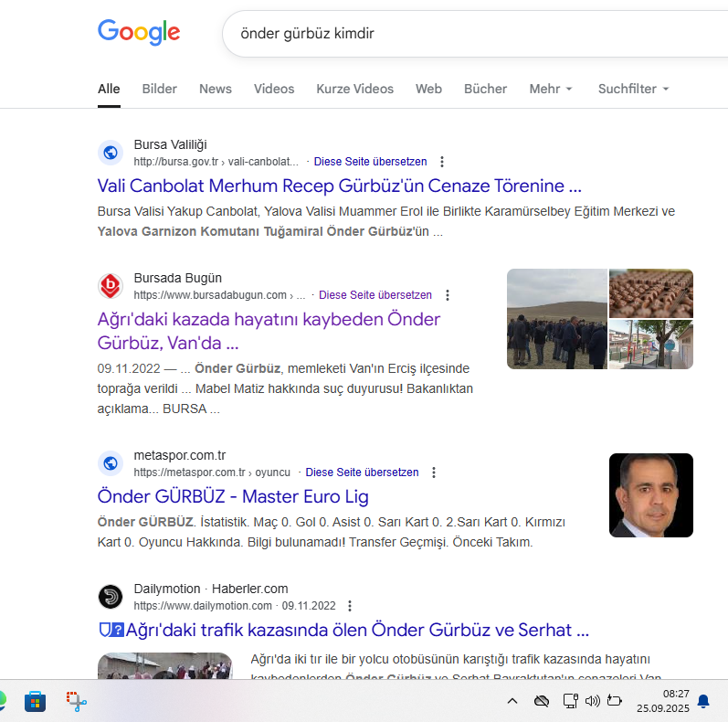Open playground thumbnail image
The width and height of the screenshot is (728, 722).
click(x=651, y=345)
